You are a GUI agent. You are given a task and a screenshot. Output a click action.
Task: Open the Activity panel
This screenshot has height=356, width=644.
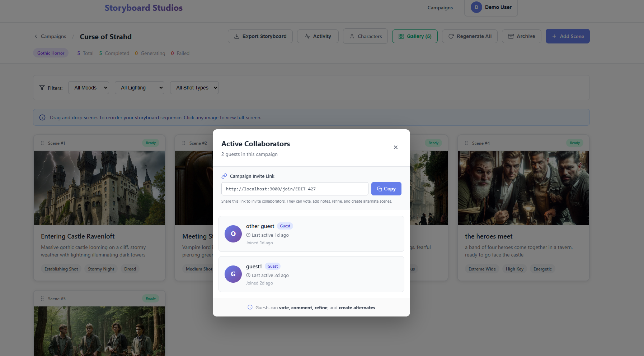tap(318, 36)
